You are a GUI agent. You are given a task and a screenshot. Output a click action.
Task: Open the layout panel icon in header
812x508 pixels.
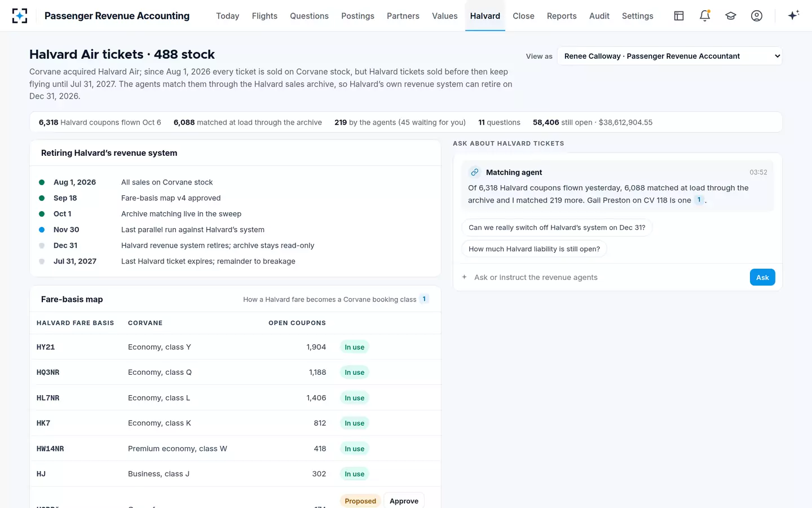click(x=679, y=16)
